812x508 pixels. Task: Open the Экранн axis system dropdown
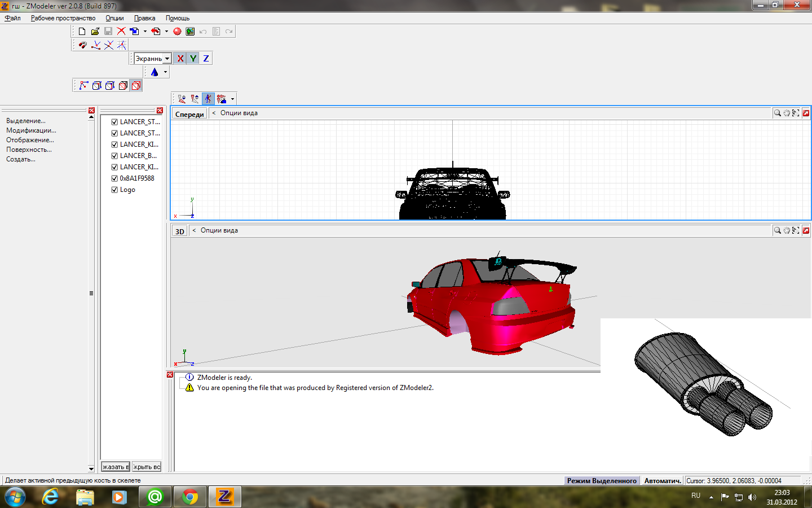click(167, 59)
